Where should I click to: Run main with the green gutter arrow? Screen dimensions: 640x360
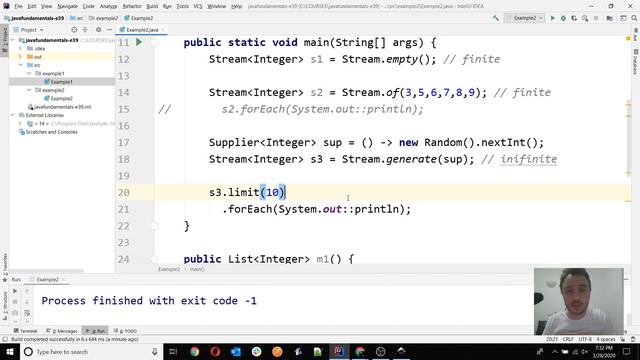139,42
